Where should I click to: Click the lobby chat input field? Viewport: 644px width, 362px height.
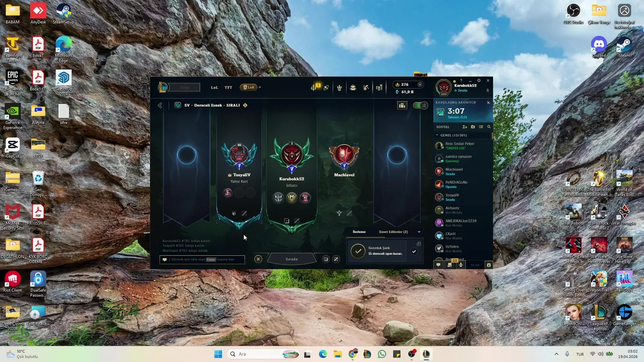tap(202, 259)
